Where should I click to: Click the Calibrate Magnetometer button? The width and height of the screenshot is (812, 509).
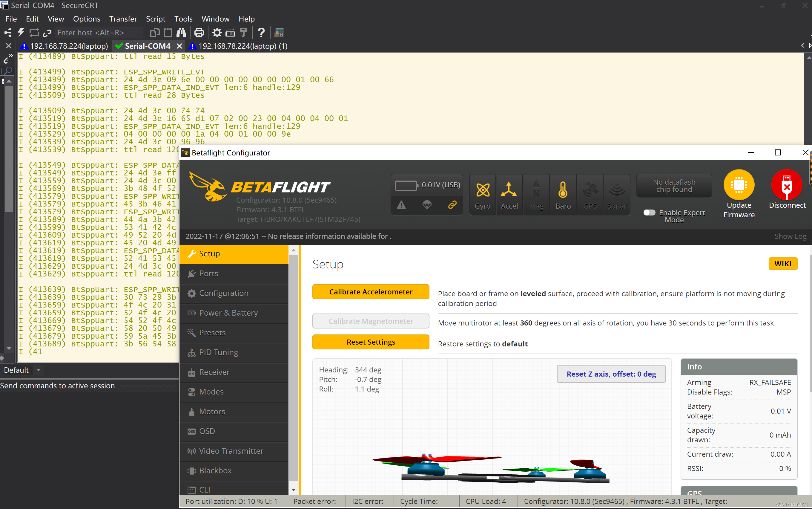click(371, 321)
